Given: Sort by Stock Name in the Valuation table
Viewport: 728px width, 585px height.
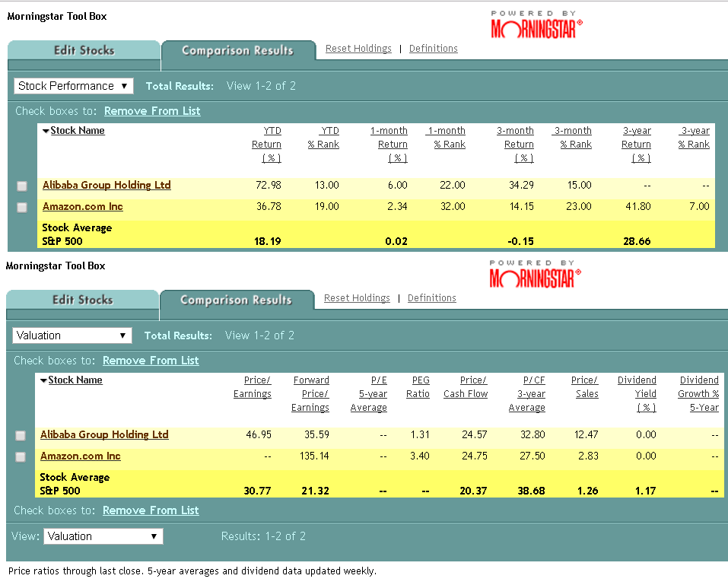Looking at the screenshot, I should point(75,380).
